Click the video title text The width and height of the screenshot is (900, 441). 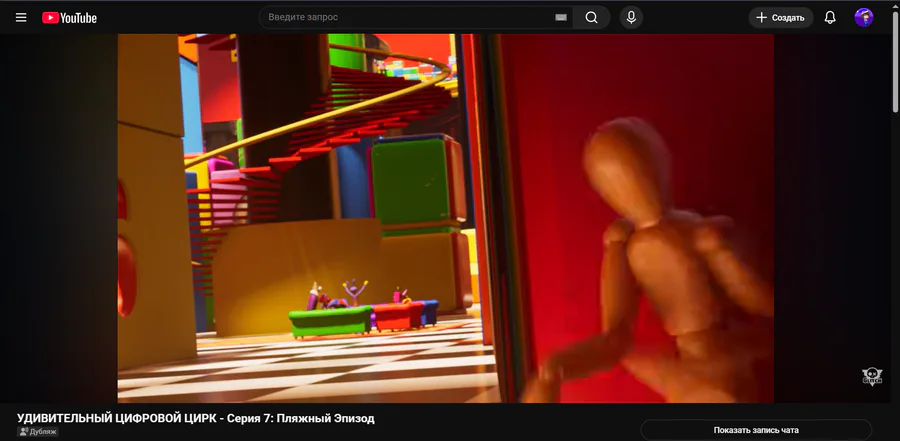point(196,418)
